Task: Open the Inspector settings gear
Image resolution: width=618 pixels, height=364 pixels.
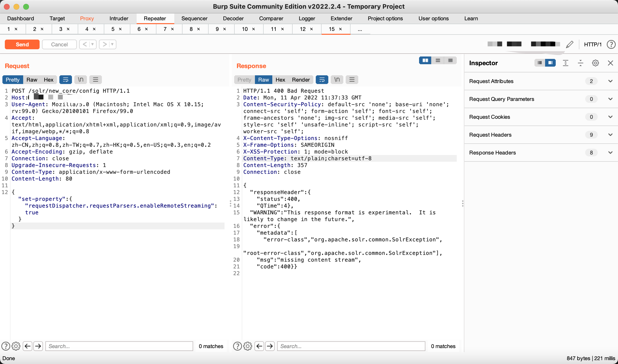Action: tap(596, 63)
